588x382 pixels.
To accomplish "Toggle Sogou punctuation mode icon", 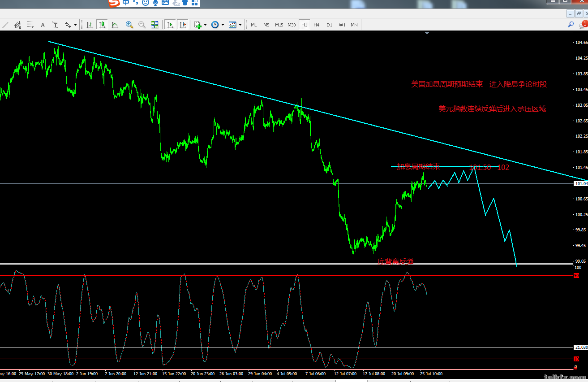I will click(x=135, y=3).
